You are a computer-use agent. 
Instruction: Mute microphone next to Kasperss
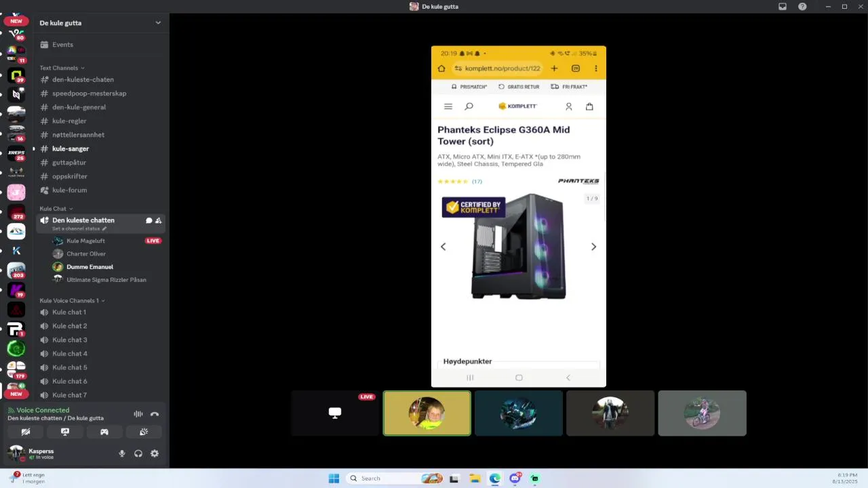[x=122, y=453]
